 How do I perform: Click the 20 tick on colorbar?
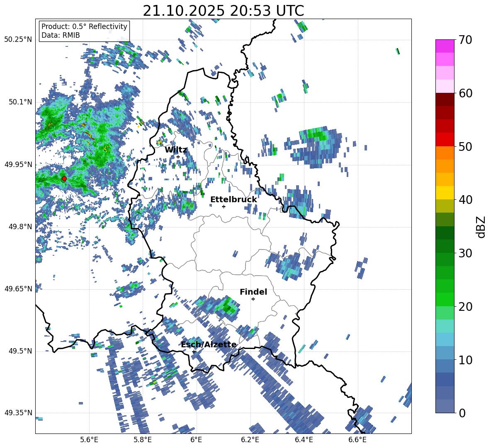tap(465, 306)
